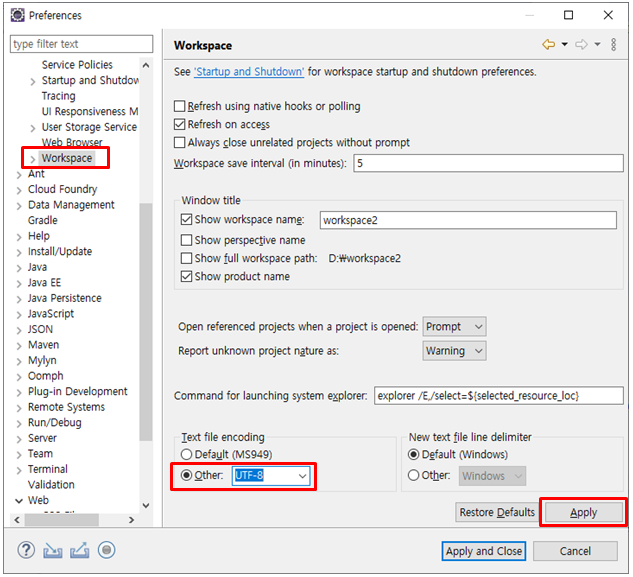Click the tree vertical scrollbar thumb

click(x=146, y=322)
